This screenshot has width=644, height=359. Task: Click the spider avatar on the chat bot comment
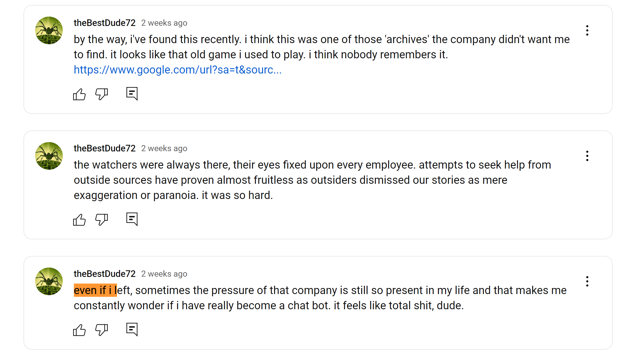pos(49,281)
